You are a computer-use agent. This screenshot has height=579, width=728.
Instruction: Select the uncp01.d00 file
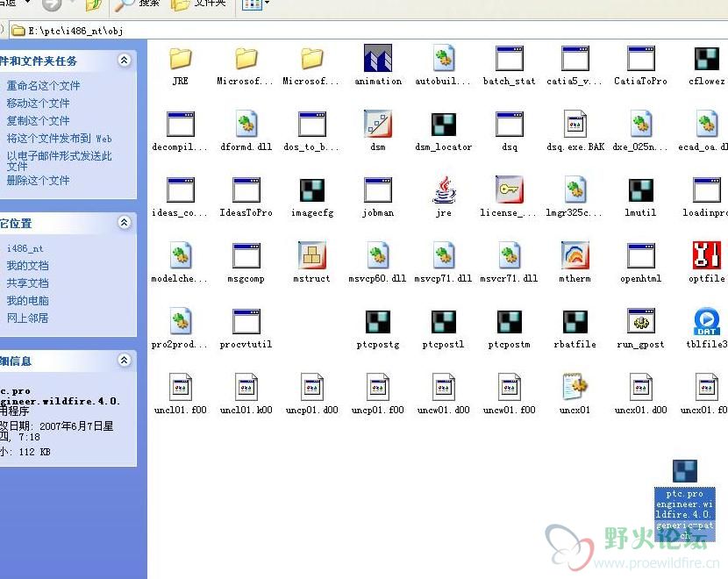[x=312, y=387]
